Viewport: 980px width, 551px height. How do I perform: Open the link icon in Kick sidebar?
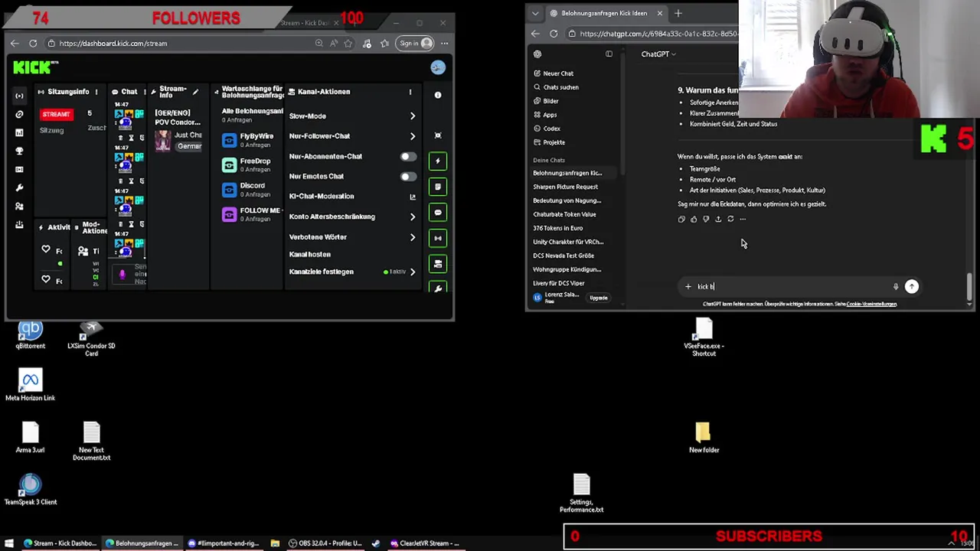tap(19, 114)
